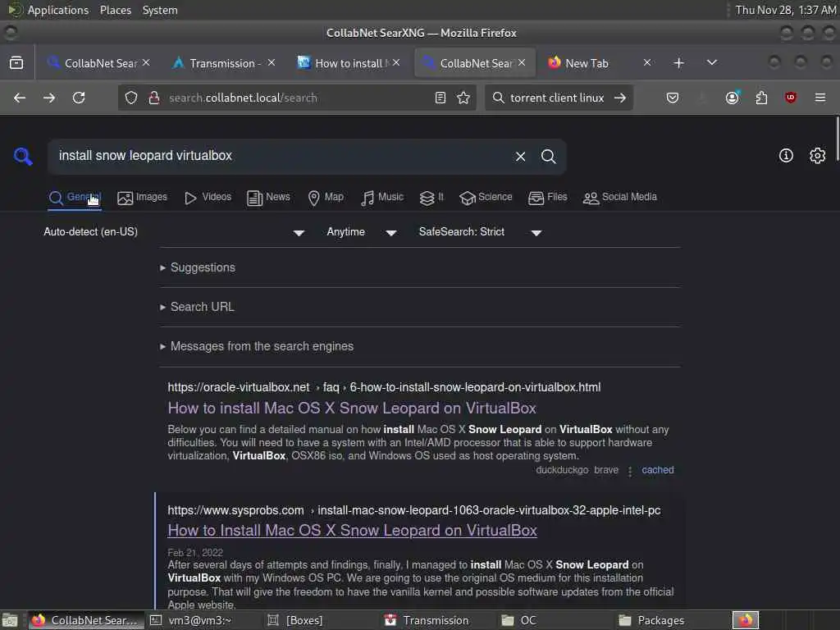Switch to Images category
Image resolution: width=840 pixels, height=630 pixels.
(143, 197)
